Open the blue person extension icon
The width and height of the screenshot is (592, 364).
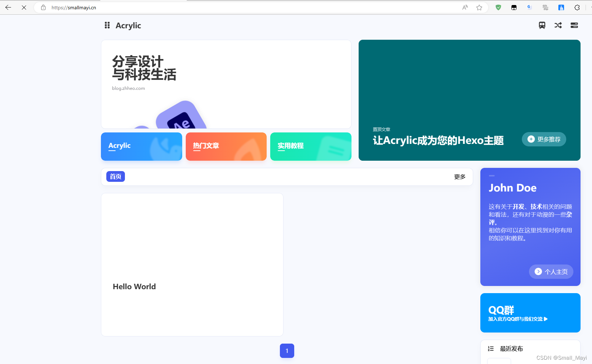coord(561,8)
